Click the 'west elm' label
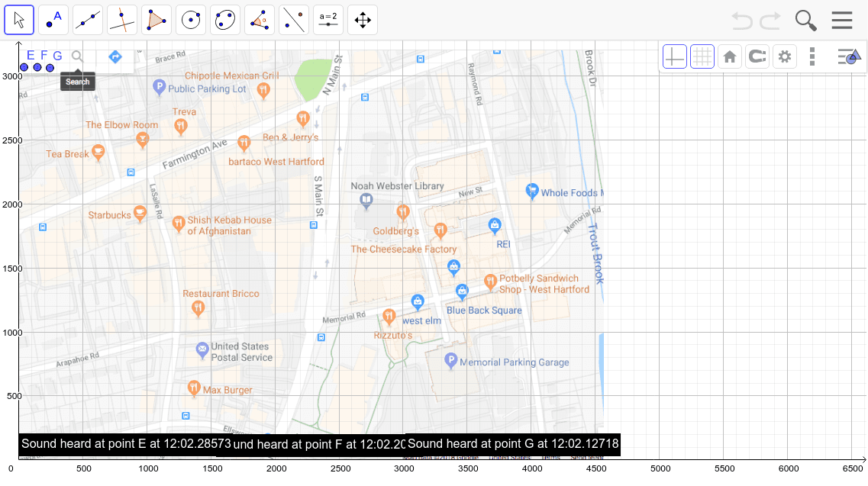The height and width of the screenshot is (486, 868). pyautogui.click(x=422, y=320)
